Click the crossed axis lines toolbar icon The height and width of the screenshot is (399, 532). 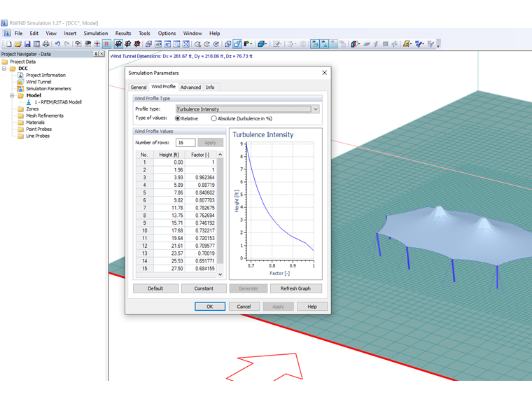(97, 44)
